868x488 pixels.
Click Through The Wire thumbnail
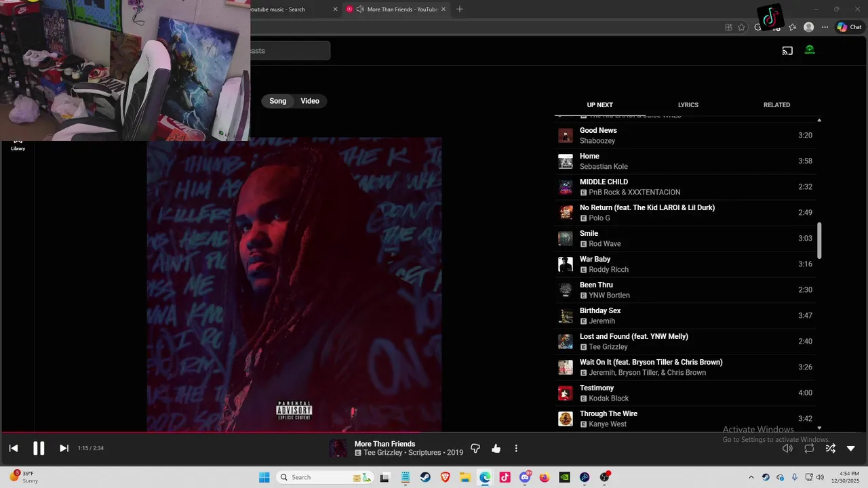(565, 419)
